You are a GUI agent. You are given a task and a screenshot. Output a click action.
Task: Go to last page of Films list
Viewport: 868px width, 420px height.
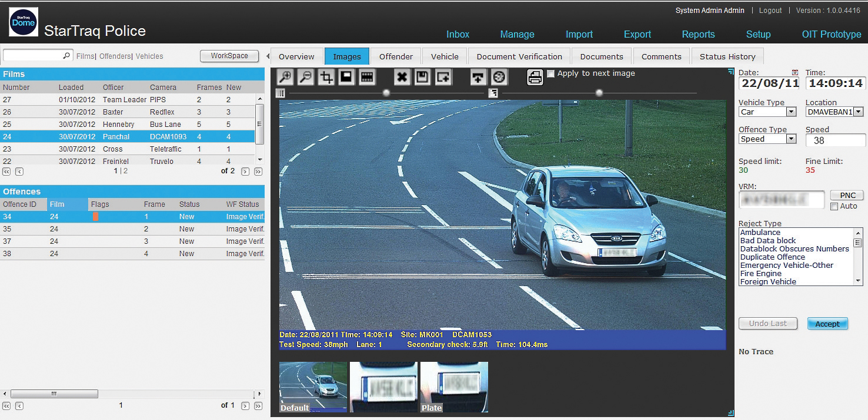(258, 172)
